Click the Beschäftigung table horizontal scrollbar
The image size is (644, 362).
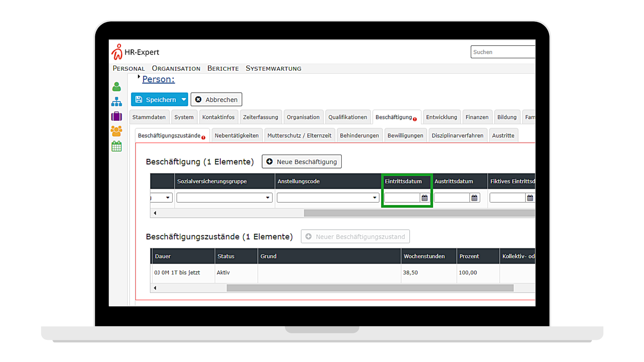[x=419, y=213]
